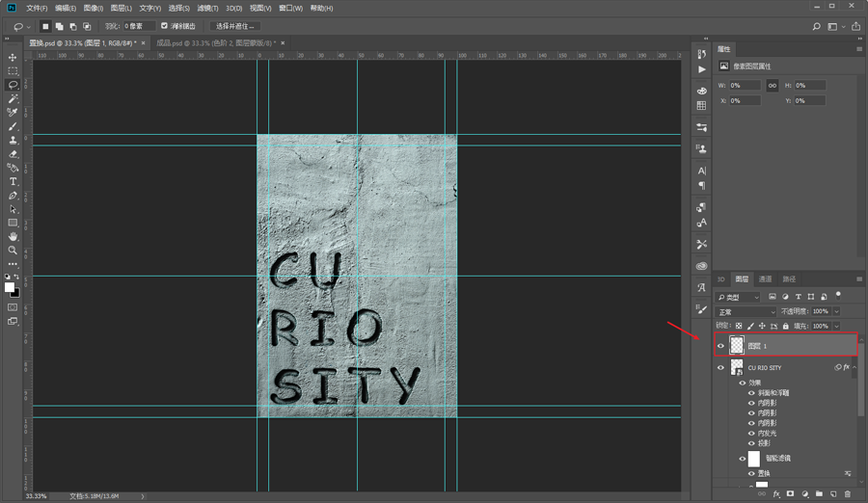
Task: Click the create new layer icon
Action: (x=833, y=494)
